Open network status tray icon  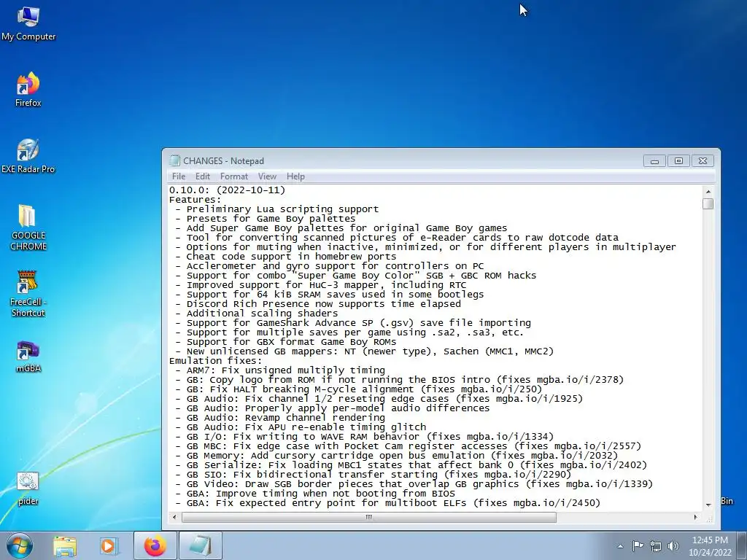(x=656, y=546)
